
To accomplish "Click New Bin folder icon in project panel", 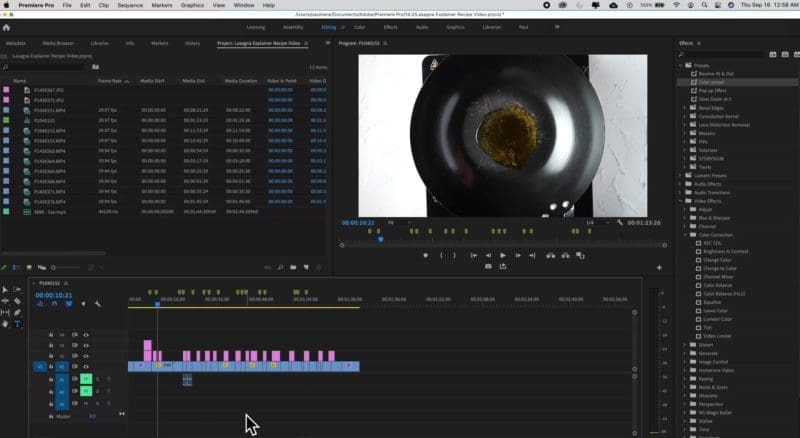I will click(x=293, y=267).
